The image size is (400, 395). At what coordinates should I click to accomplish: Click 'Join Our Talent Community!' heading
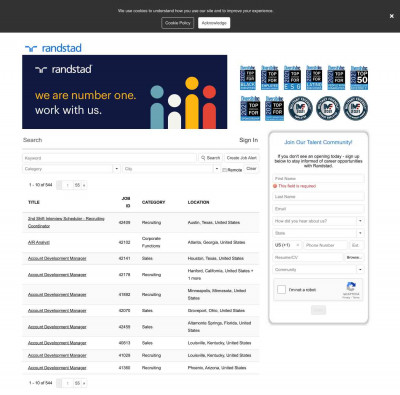click(318, 142)
